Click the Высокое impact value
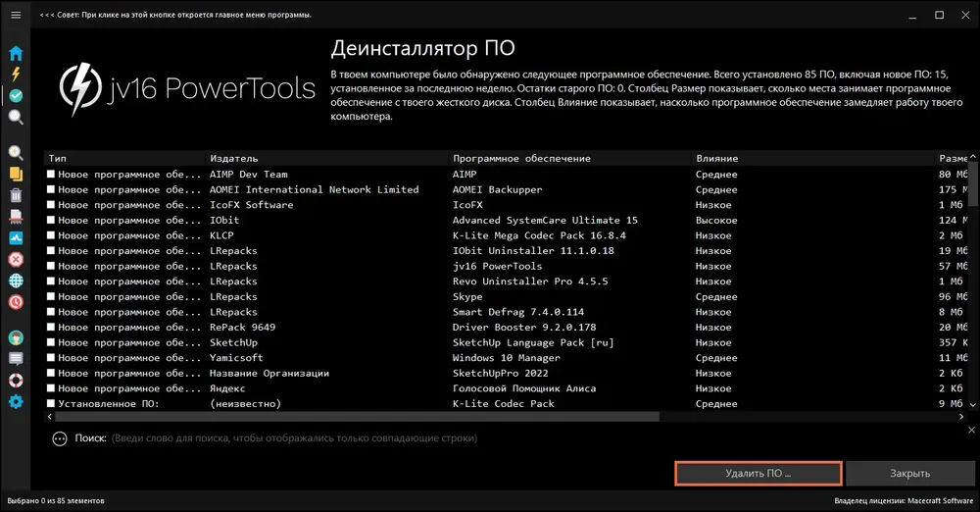 716,221
